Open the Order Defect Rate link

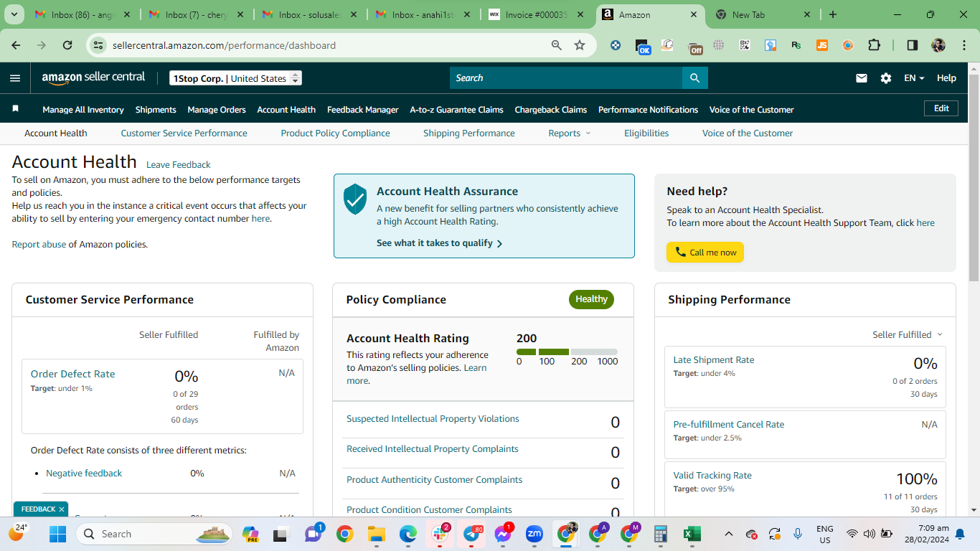click(x=72, y=374)
